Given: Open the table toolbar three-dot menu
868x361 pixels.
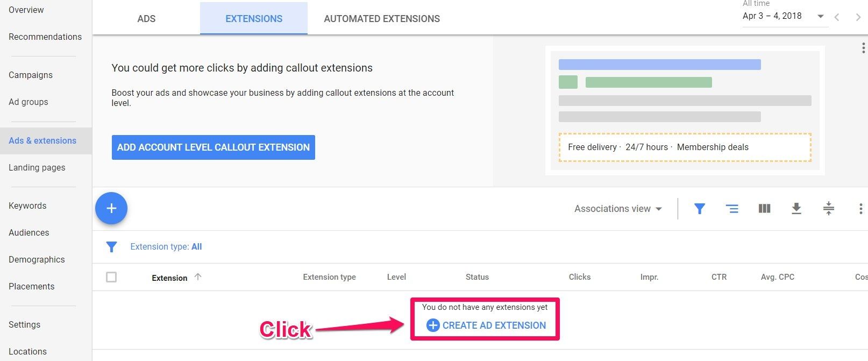Looking at the screenshot, I should 860,208.
